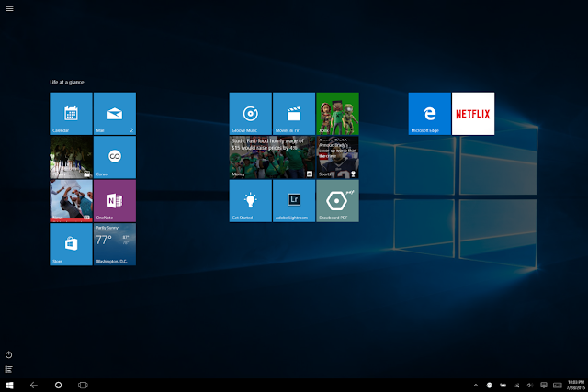The image size is (588, 392).
Task: Click the Power button icon
Action: coord(9,354)
